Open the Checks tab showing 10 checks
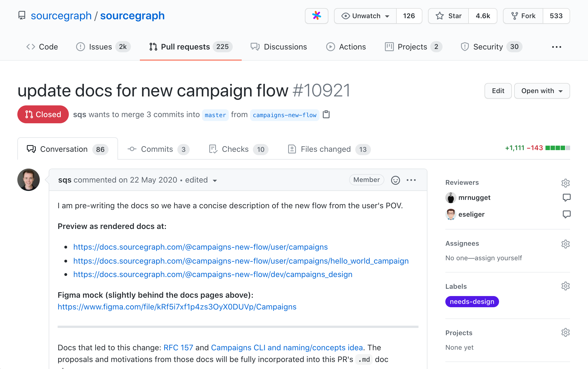Image resolution: width=588 pixels, height=369 pixels. click(x=235, y=149)
